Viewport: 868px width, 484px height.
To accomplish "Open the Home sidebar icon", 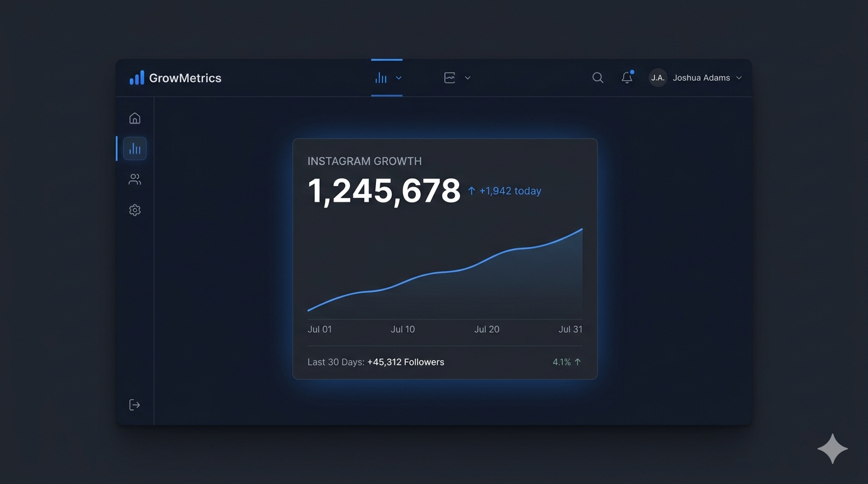I will 134,117.
